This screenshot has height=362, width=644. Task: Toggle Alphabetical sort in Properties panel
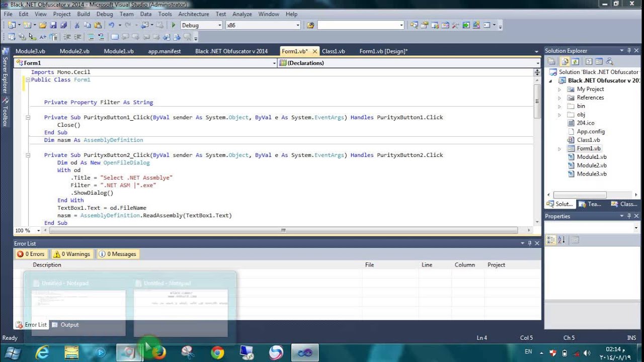[x=562, y=240]
